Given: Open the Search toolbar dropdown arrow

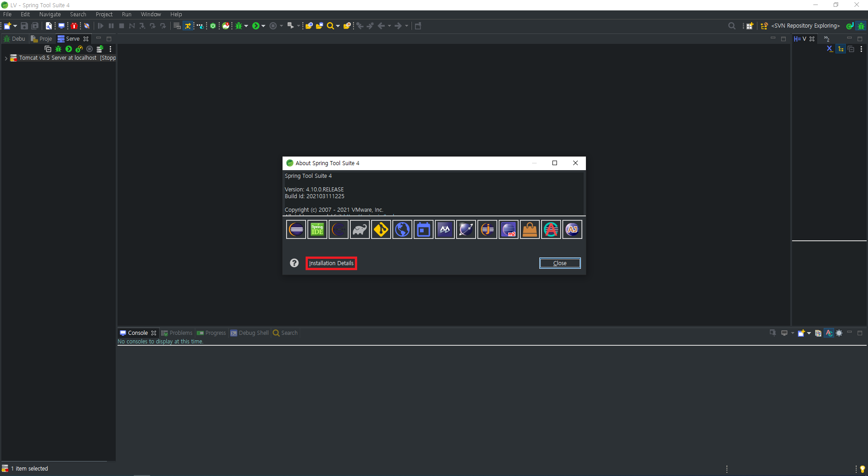Looking at the screenshot, I should 338,26.
